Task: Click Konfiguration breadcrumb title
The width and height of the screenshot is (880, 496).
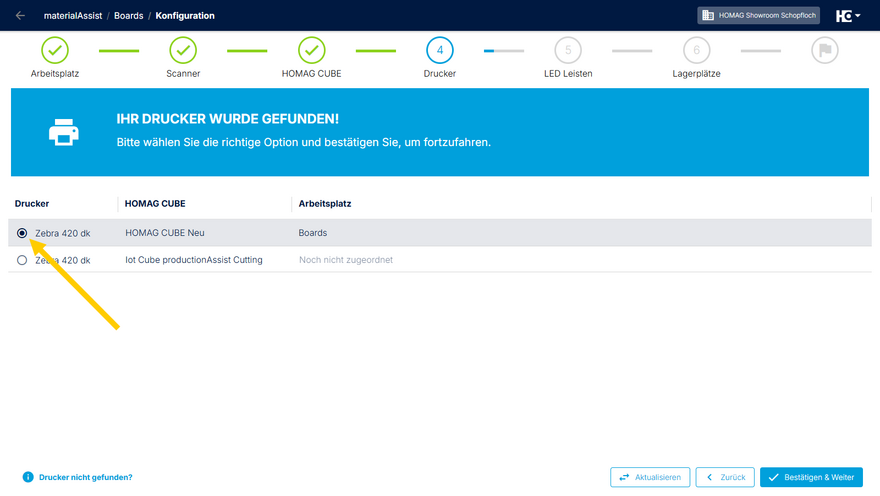Action: click(185, 16)
